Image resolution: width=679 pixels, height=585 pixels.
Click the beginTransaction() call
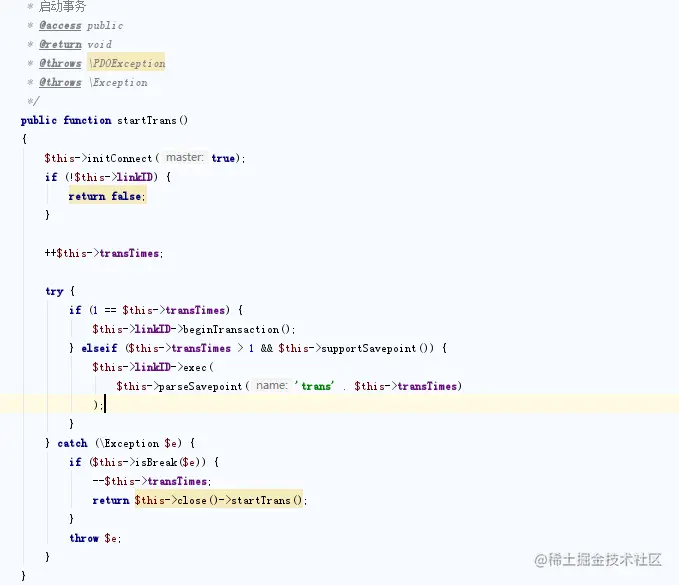click(239, 330)
